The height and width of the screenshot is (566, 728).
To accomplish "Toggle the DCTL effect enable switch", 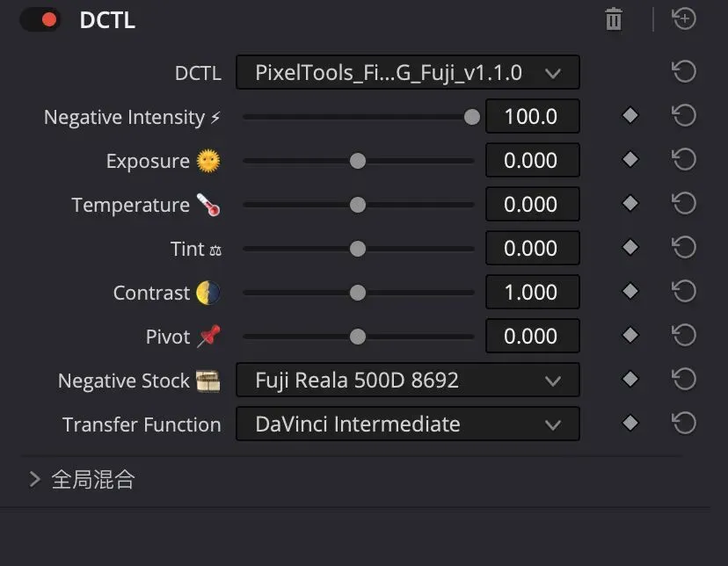I will 40,20.
